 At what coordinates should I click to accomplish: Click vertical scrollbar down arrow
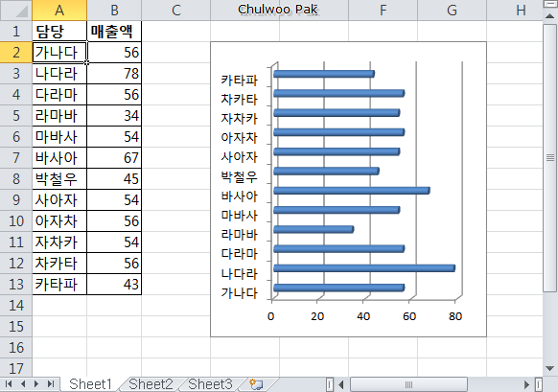tap(549, 369)
